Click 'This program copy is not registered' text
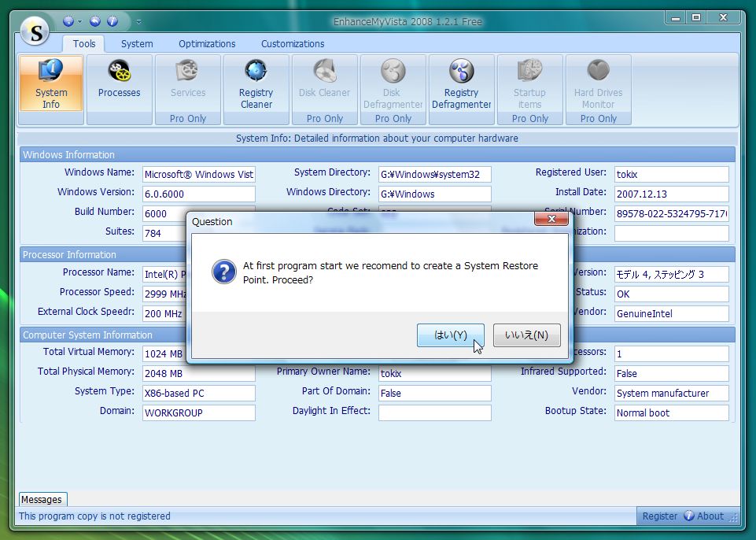This screenshot has height=540, width=756. tap(94, 516)
